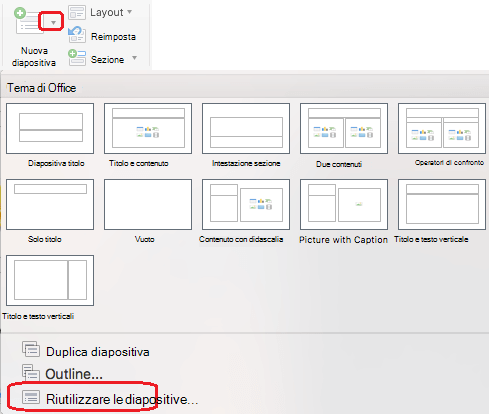Select the Titolo e contenuto layout thumbnail
This screenshot has height=414, width=489.
[148, 128]
